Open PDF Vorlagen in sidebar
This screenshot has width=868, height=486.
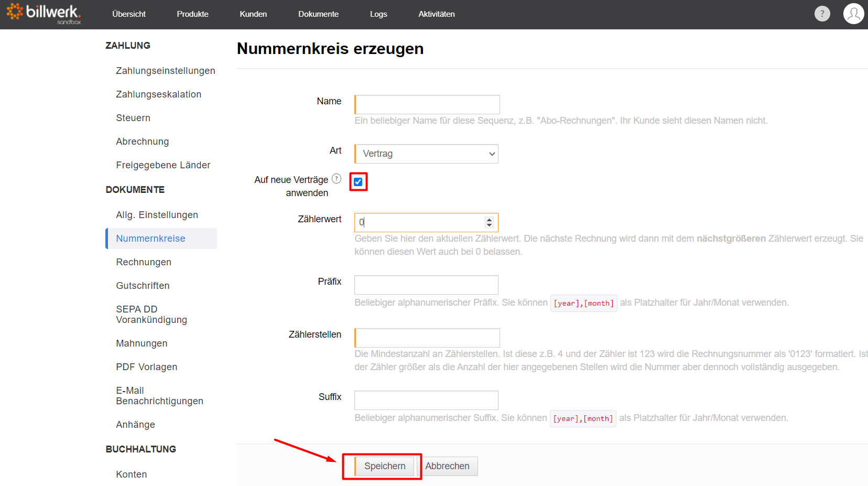coord(147,367)
